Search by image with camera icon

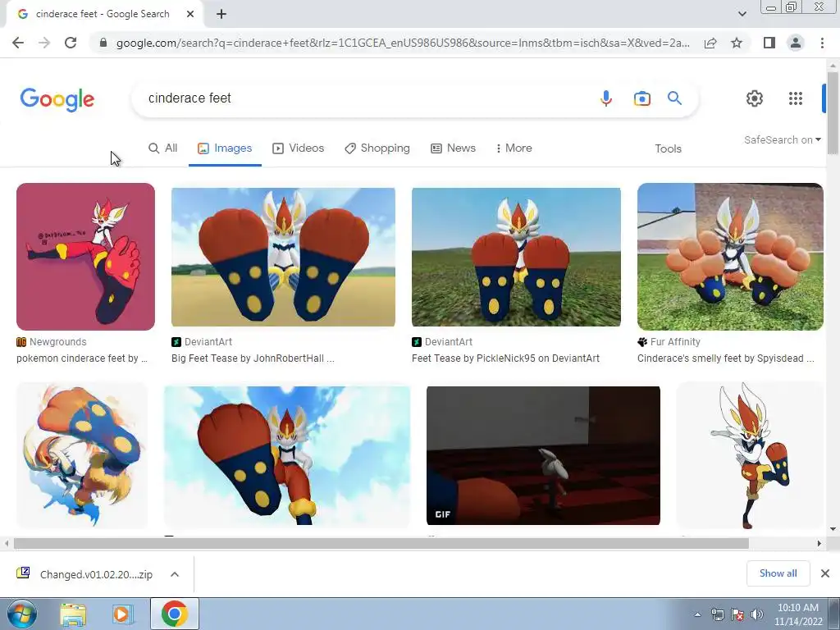[641, 98]
